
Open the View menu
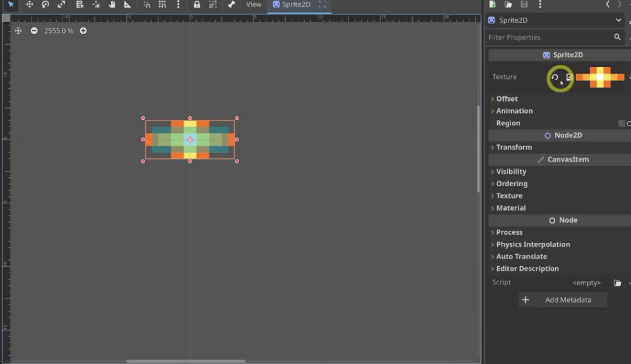254,4
